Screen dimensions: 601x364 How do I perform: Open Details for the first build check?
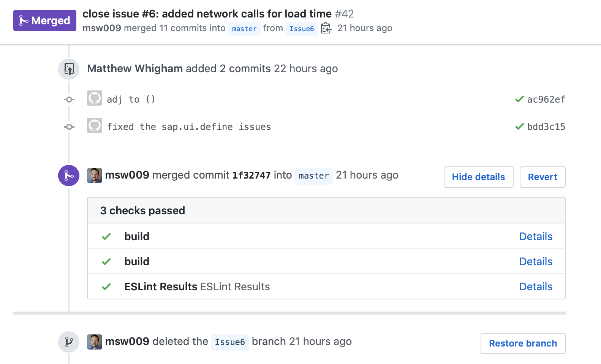pos(536,236)
